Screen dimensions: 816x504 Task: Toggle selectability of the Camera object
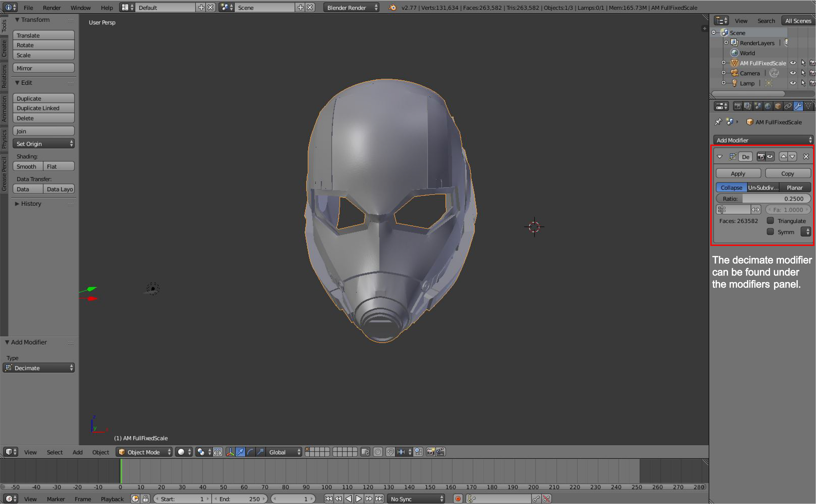[803, 73]
